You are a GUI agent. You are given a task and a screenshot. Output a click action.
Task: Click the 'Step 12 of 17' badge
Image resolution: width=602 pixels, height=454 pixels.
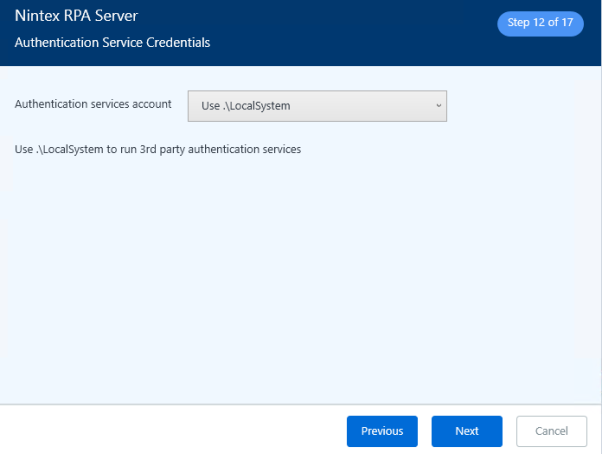(540, 23)
